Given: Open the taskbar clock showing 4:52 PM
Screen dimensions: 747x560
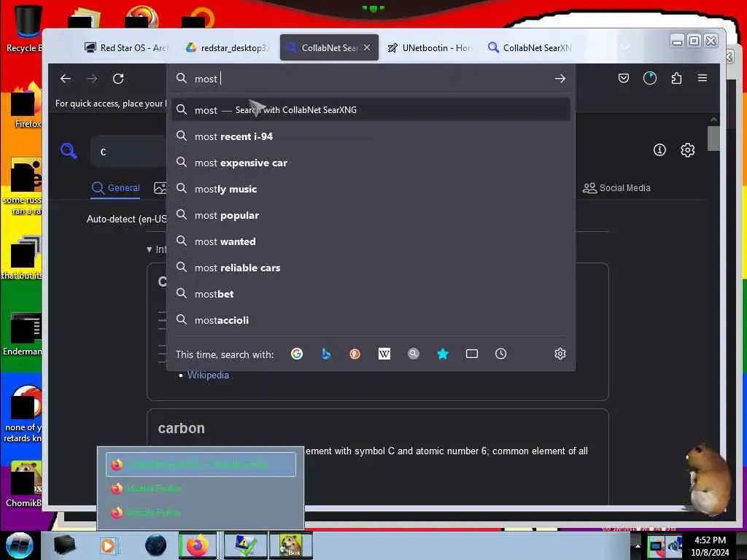Looking at the screenshot, I should (x=710, y=546).
